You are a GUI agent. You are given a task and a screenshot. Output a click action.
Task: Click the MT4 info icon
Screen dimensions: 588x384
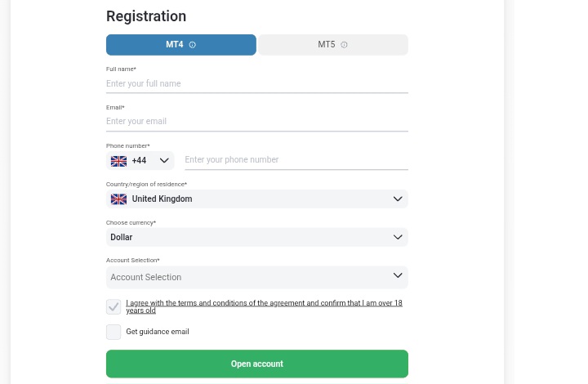click(x=193, y=45)
